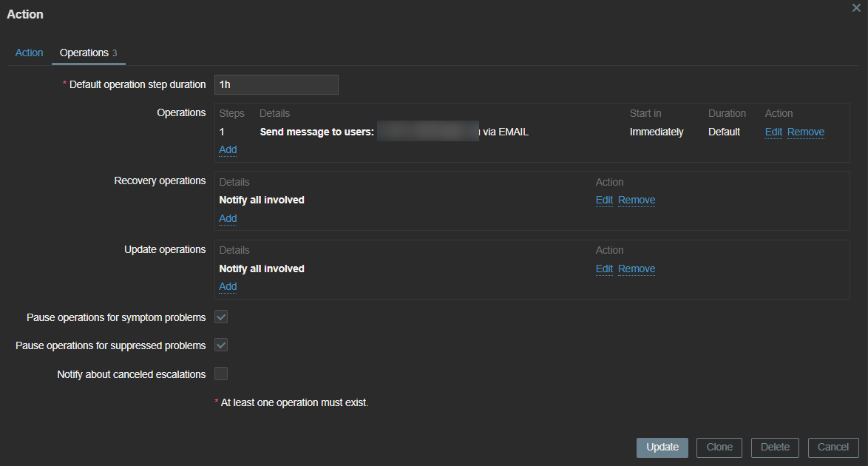The image size is (868, 466).
Task: Remove the Send message operation step
Action: pos(805,132)
